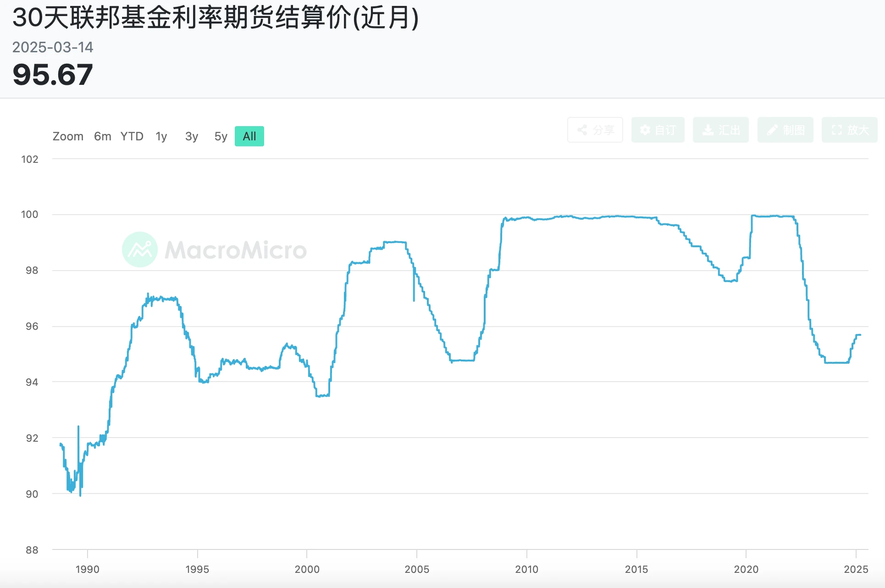The width and height of the screenshot is (885, 588).
Task: Select the 6m zoom range
Action: point(103,136)
